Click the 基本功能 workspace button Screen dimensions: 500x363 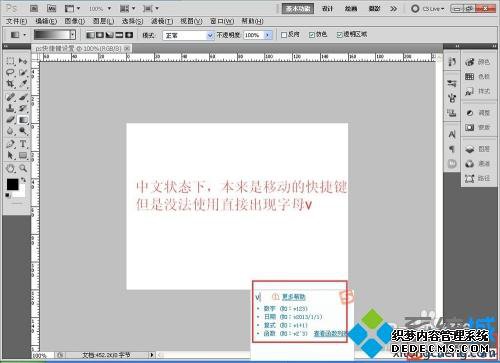point(298,9)
